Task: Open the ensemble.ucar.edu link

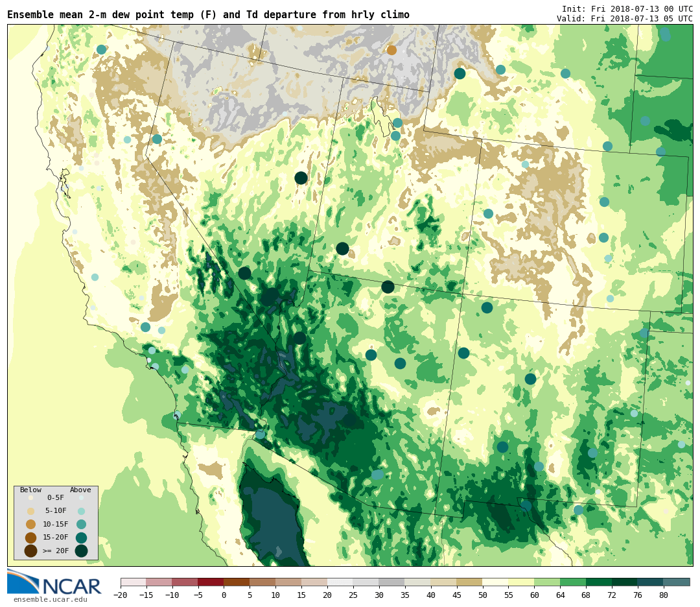Action: pyautogui.click(x=50, y=600)
